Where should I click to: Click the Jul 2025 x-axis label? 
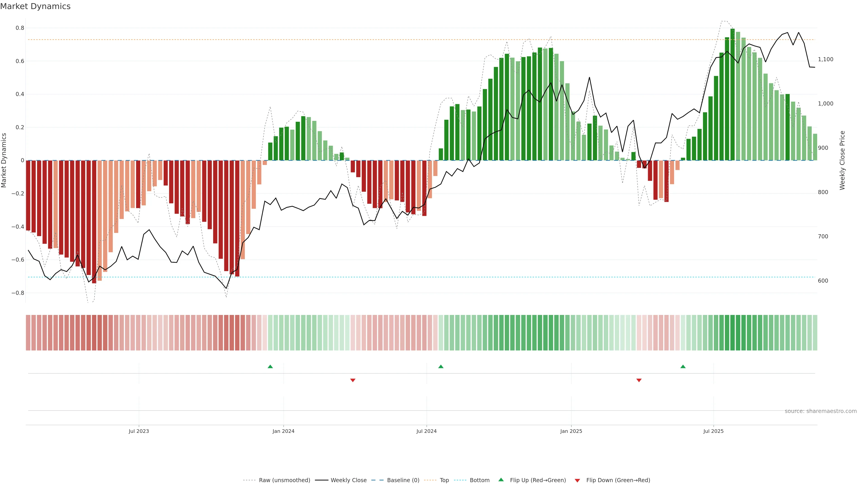click(x=713, y=431)
